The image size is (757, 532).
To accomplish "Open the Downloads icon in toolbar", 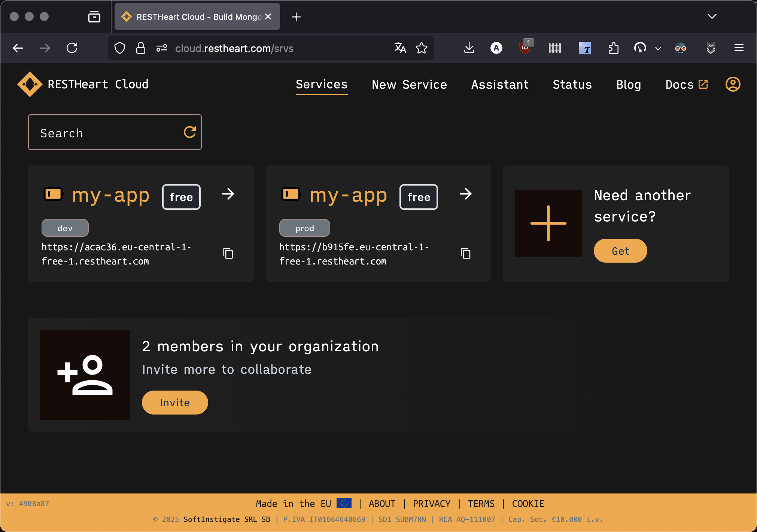I will point(469,48).
